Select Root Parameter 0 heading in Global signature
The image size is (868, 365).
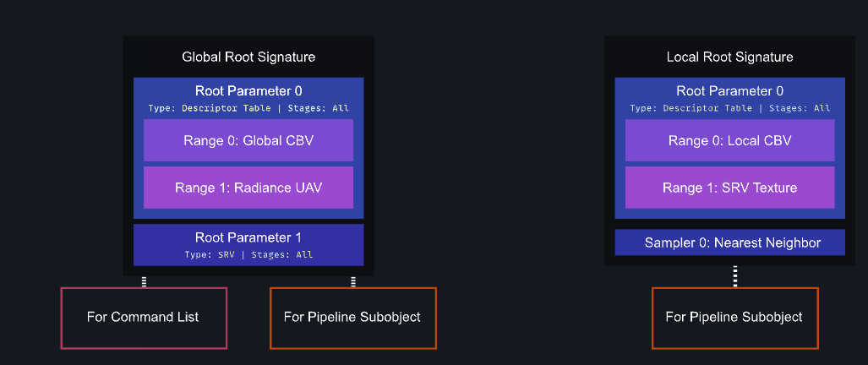[x=248, y=91]
